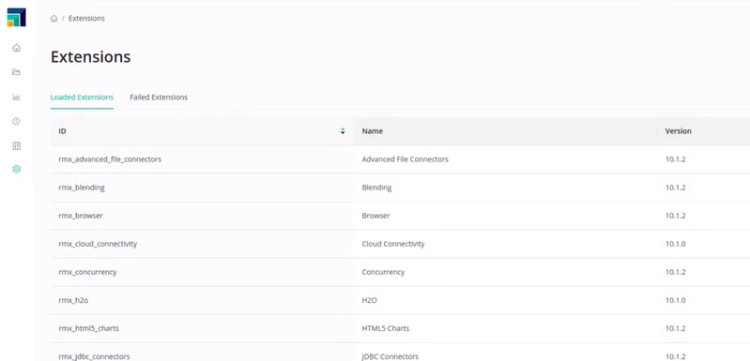Select the rmx_html5_charts ID cell
Viewport: 750px width, 361px height.
point(88,328)
